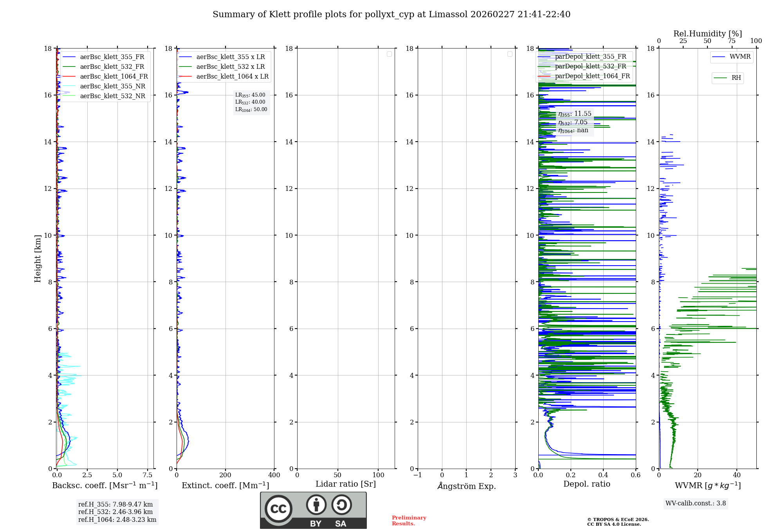This screenshot has width=783, height=532.
Task: Click the TROPOS CC BY SA license text
Action: 617,522
